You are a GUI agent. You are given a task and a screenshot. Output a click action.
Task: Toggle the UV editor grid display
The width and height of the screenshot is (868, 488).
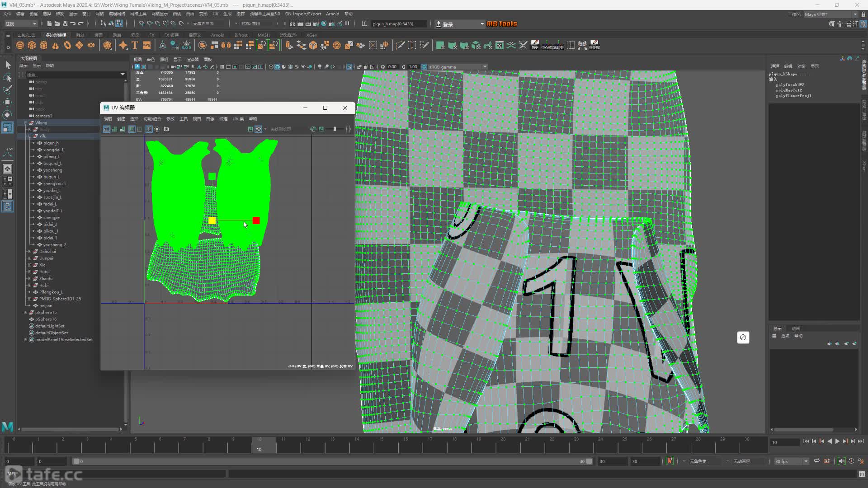[149, 129]
